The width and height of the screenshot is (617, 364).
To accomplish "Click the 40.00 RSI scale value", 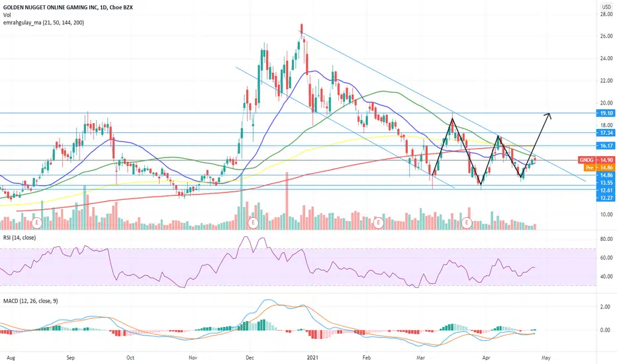I will click(606, 277).
